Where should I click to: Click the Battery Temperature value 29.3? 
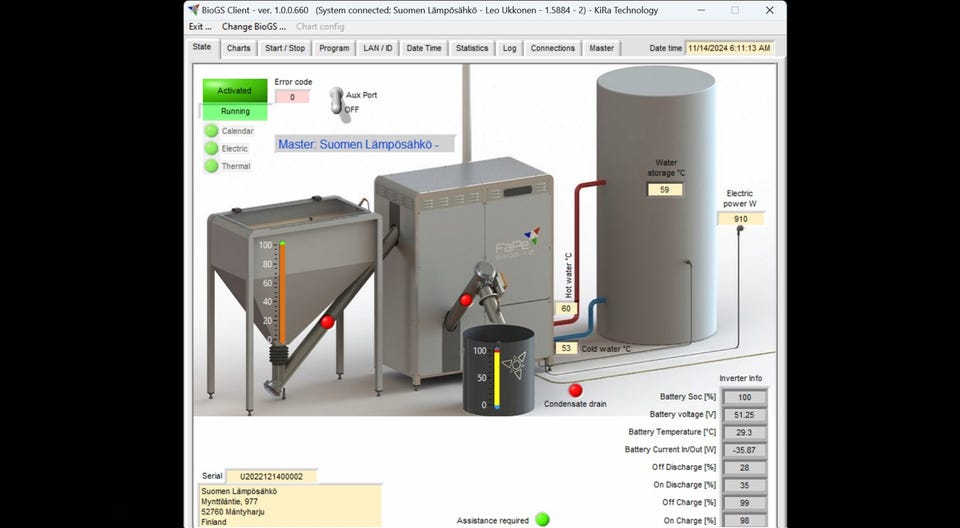(x=744, y=432)
